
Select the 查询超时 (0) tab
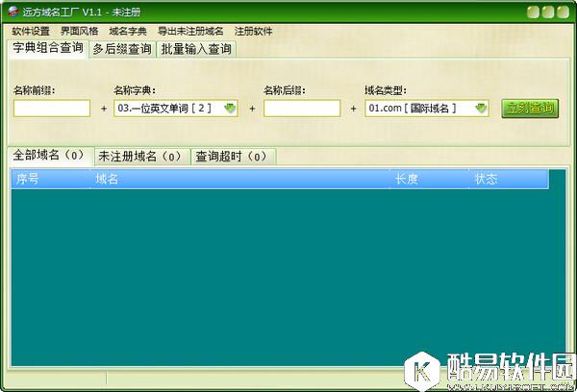click(234, 157)
